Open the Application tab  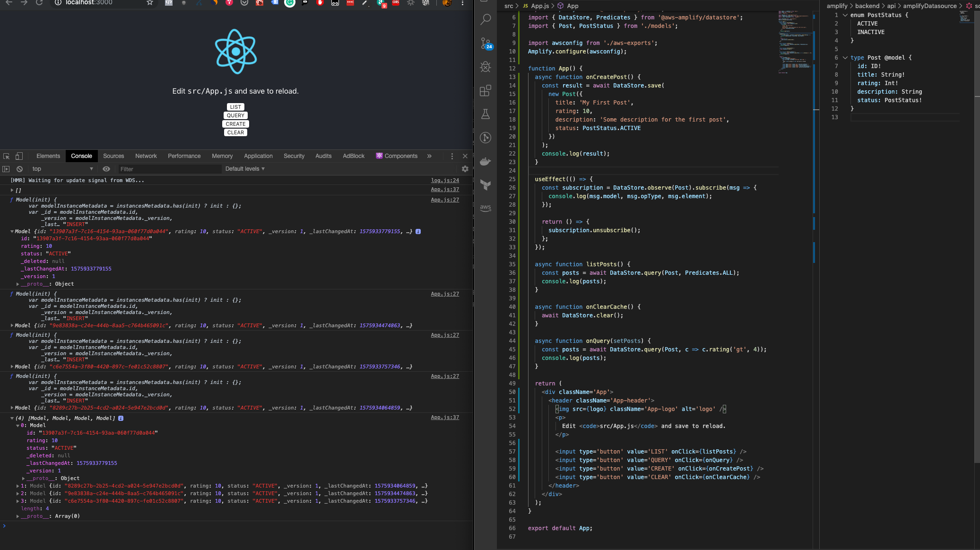coord(258,156)
